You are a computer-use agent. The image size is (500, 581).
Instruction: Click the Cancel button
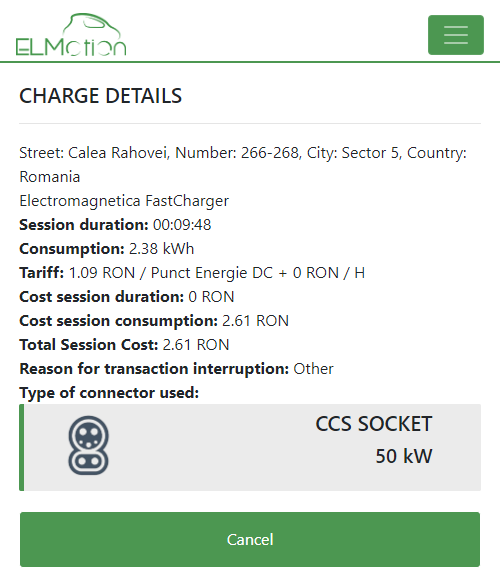[250, 539]
